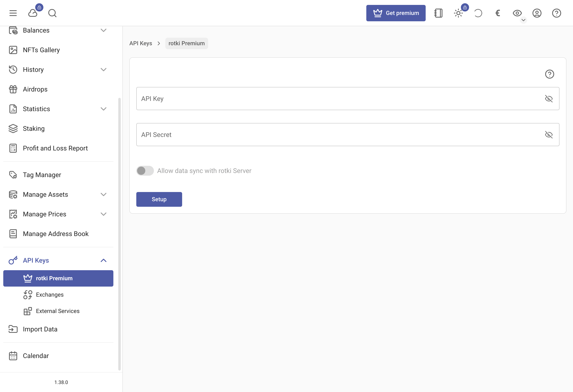
Task: Open Tag Manager
Action: point(58,175)
